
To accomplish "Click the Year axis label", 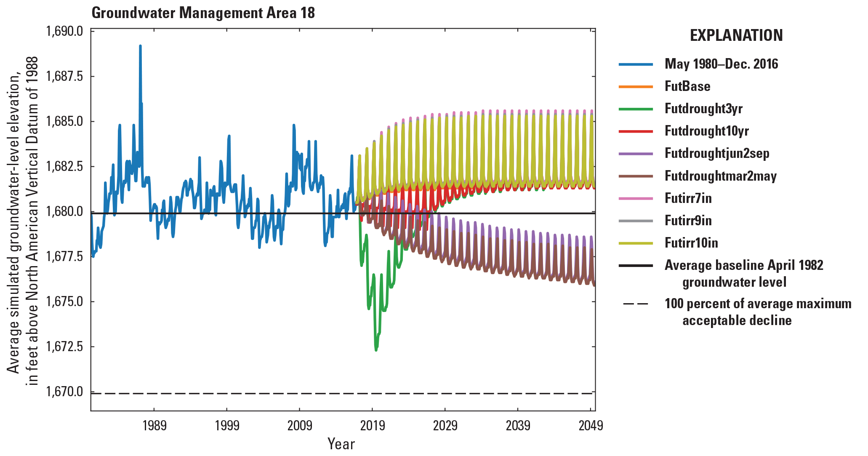I will point(342,443).
